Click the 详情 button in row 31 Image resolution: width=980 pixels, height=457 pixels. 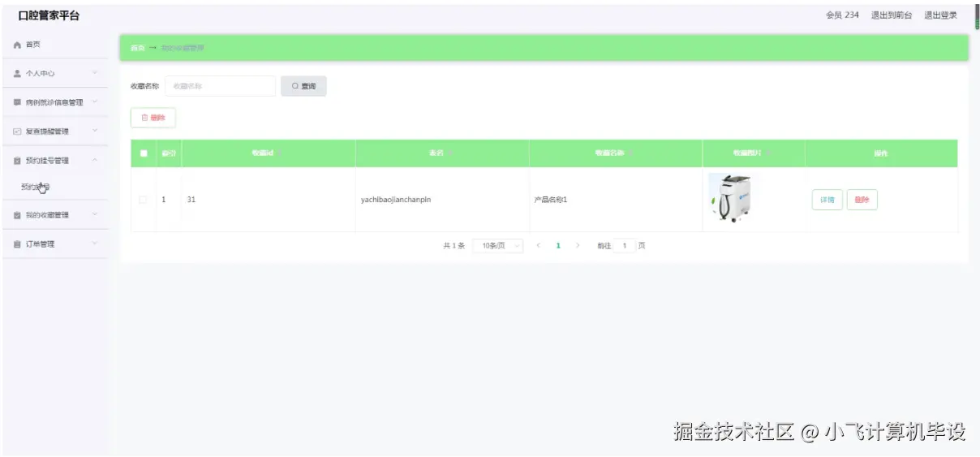827,200
